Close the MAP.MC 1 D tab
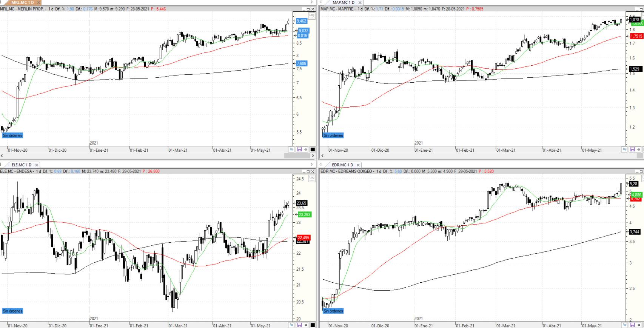The height and width of the screenshot is (328, 644). pyautogui.click(x=360, y=3)
